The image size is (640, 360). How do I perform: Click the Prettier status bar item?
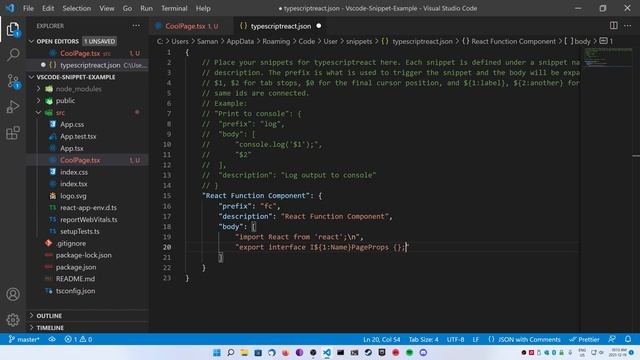point(584,339)
